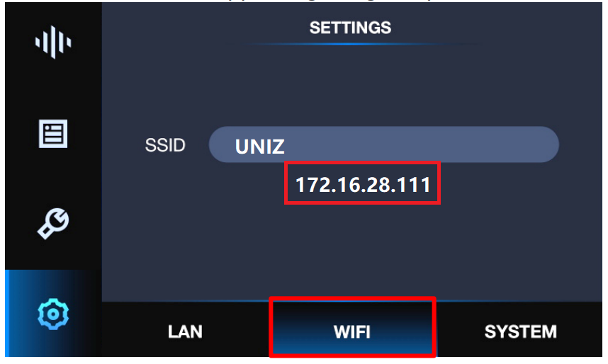
Task: Switch to the LAN tab
Action: (x=185, y=332)
